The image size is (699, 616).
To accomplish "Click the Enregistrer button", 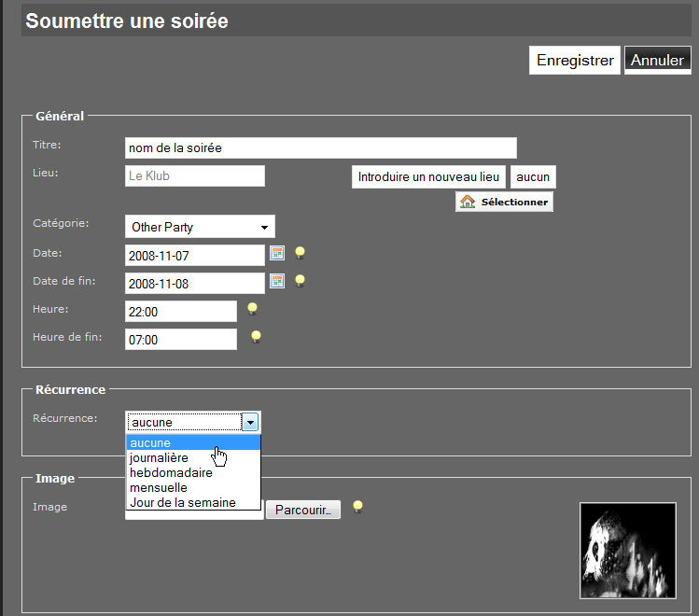I will (x=575, y=60).
